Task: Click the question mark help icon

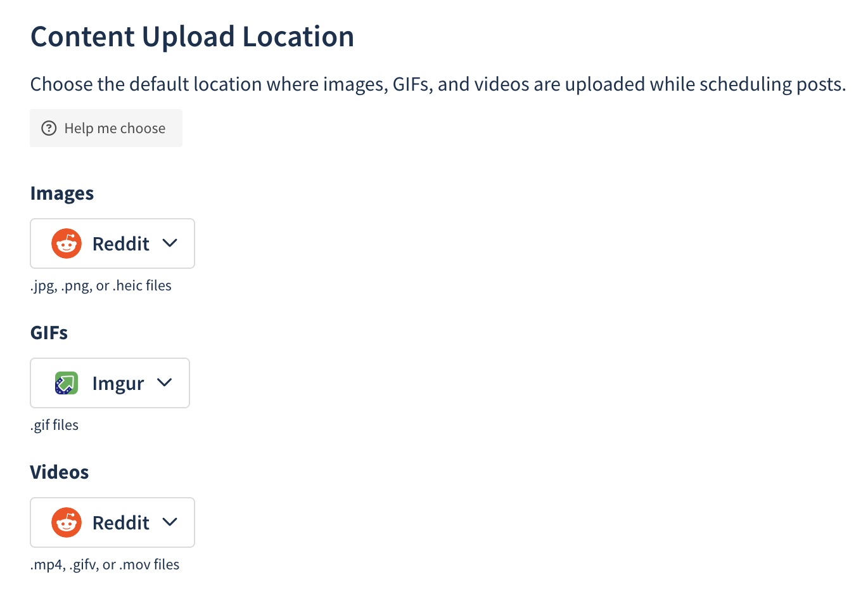Action: click(49, 128)
